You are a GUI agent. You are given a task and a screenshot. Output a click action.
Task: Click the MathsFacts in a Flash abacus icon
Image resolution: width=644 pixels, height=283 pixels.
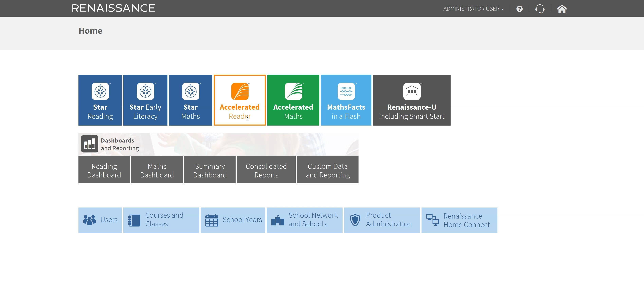pos(346,91)
